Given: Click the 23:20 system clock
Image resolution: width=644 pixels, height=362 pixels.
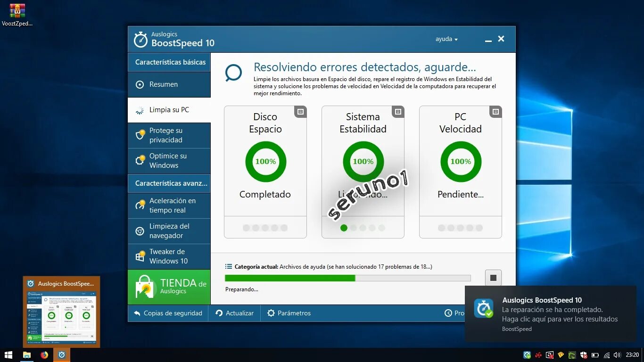Looking at the screenshot, I should tap(632, 355).
